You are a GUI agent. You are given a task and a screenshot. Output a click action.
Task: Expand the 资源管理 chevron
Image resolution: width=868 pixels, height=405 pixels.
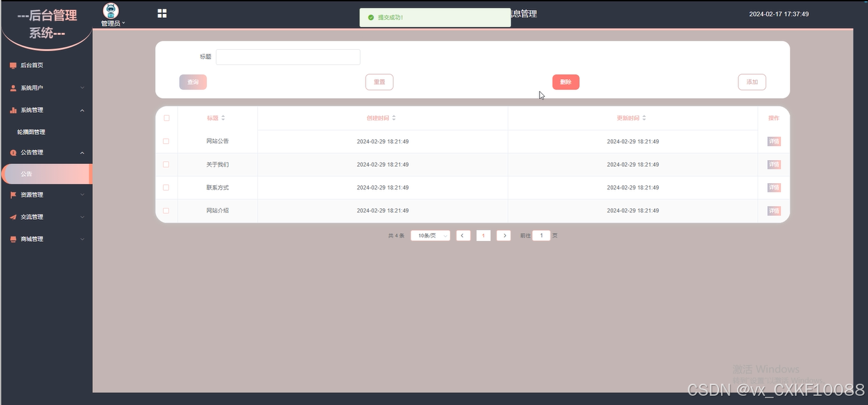coord(82,195)
